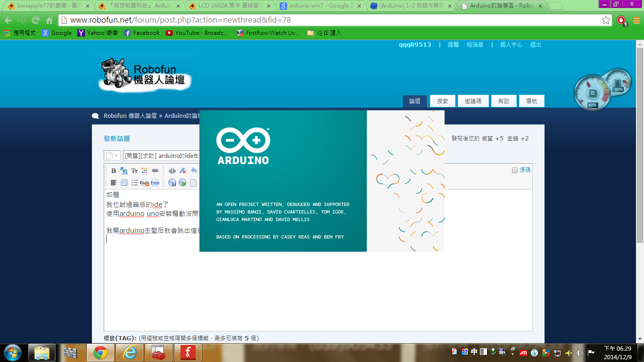This screenshot has width=644, height=362.
Task: Log out via the 退出 link
Action: tap(536, 45)
